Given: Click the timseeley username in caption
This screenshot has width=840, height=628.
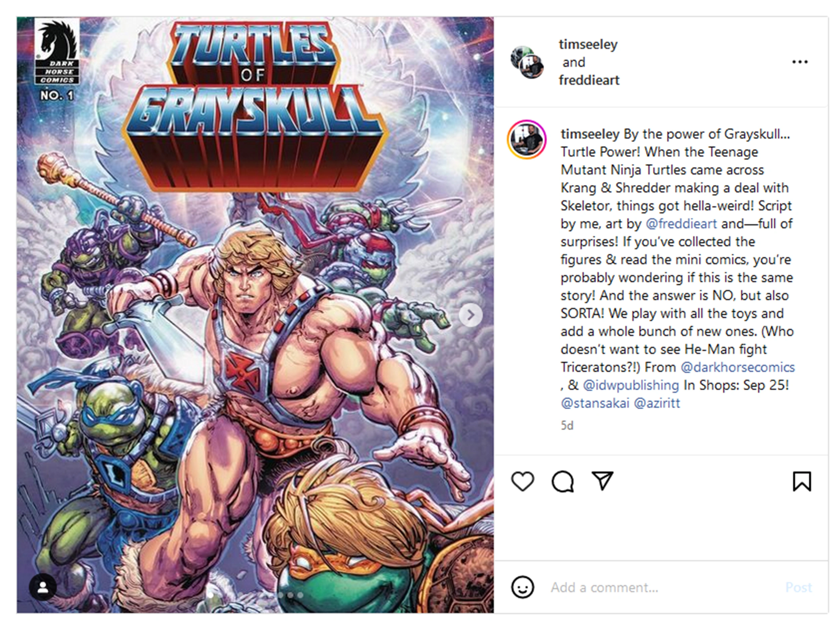Looking at the screenshot, I should [x=590, y=134].
